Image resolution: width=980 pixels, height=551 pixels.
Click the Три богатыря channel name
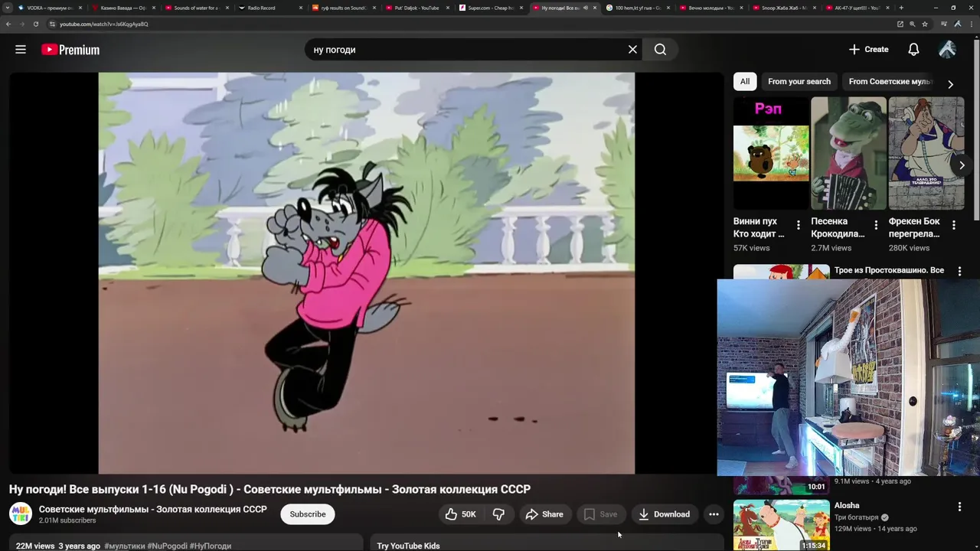[x=856, y=517]
